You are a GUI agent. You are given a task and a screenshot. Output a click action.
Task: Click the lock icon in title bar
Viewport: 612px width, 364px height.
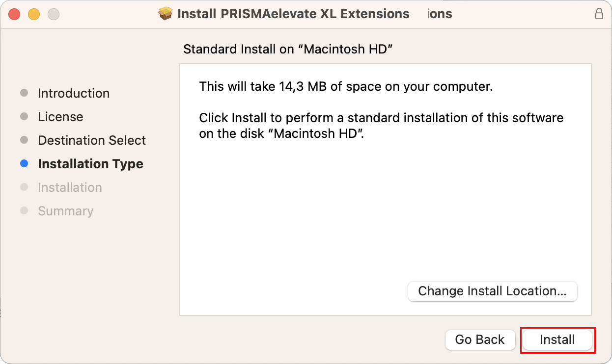[x=599, y=14]
